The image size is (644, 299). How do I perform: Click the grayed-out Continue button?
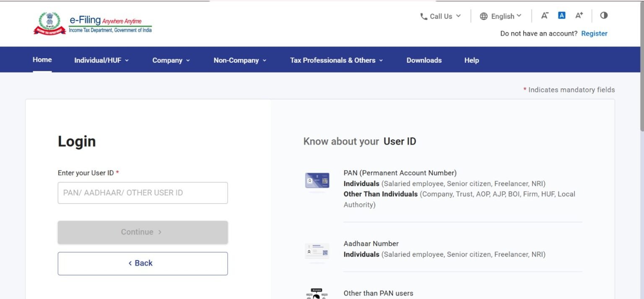(x=143, y=232)
